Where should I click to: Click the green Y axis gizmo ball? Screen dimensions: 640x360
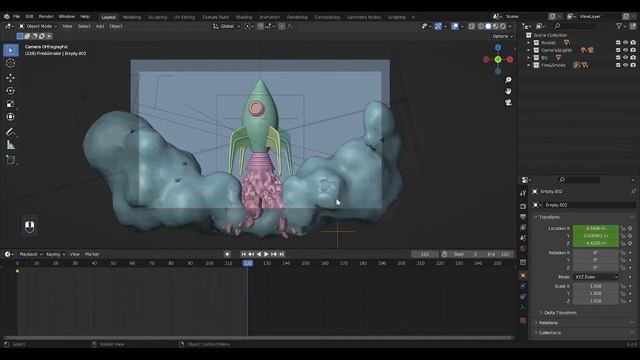pos(498,60)
